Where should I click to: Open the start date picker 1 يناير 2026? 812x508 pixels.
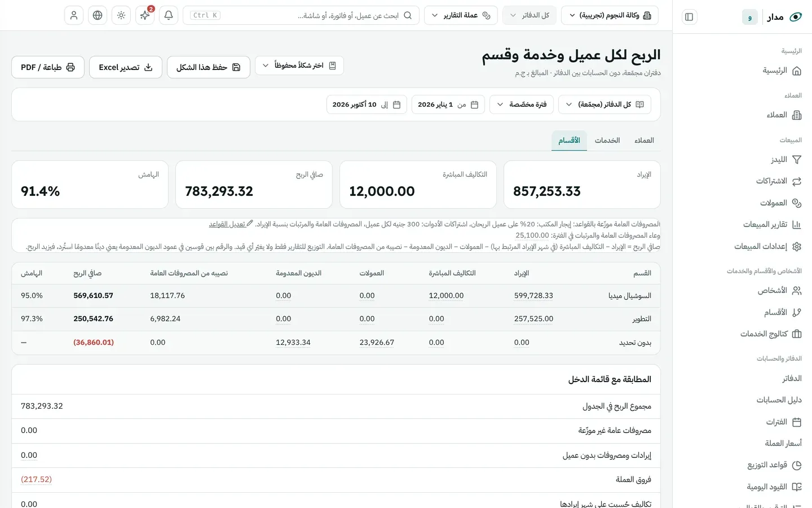[448, 104]
